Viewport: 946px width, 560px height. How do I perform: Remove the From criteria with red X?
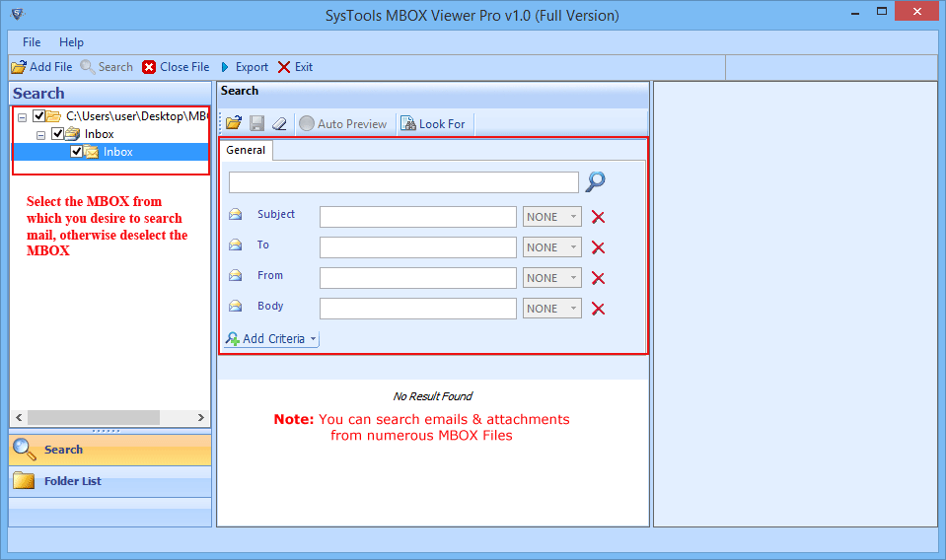(598, 278)
